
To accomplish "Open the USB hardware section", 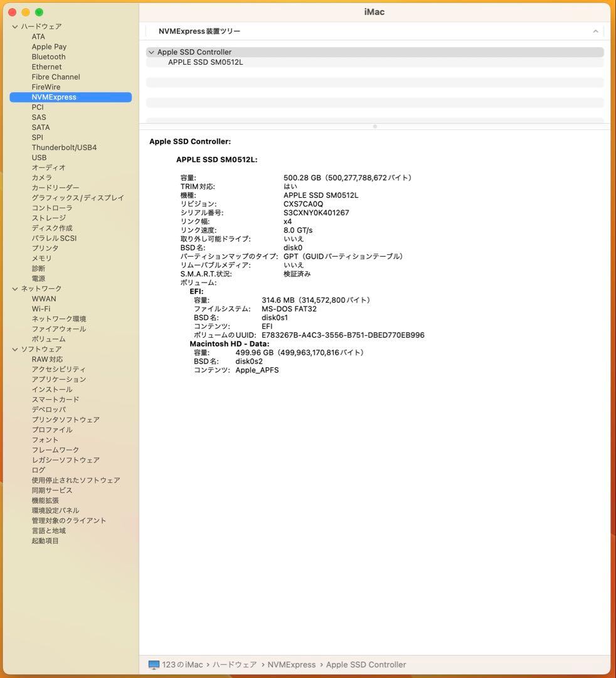I will [x=38, y=158].
